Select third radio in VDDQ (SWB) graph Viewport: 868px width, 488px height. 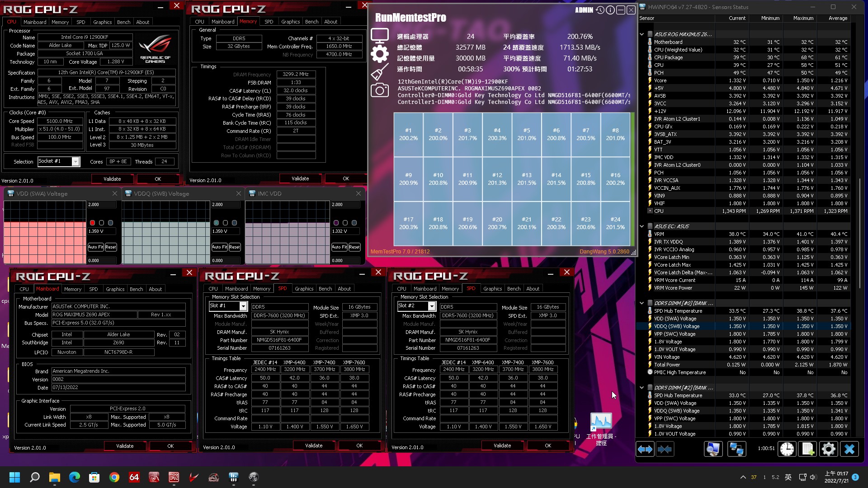click(x=234, y=223)
